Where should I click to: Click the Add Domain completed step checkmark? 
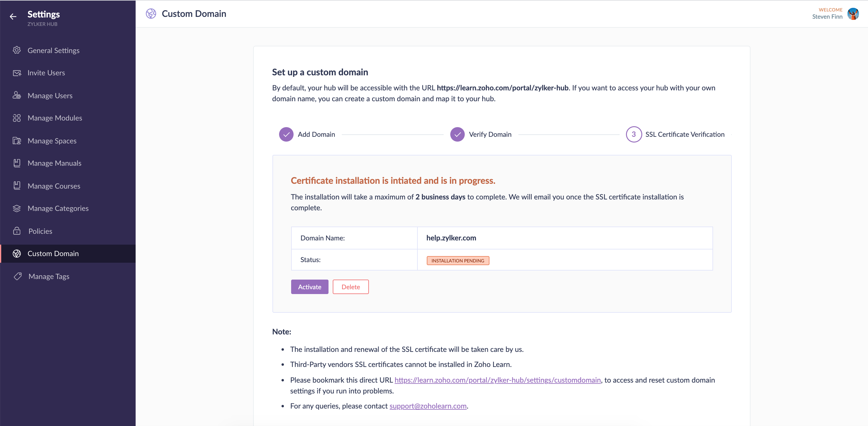tap(286, 134)
